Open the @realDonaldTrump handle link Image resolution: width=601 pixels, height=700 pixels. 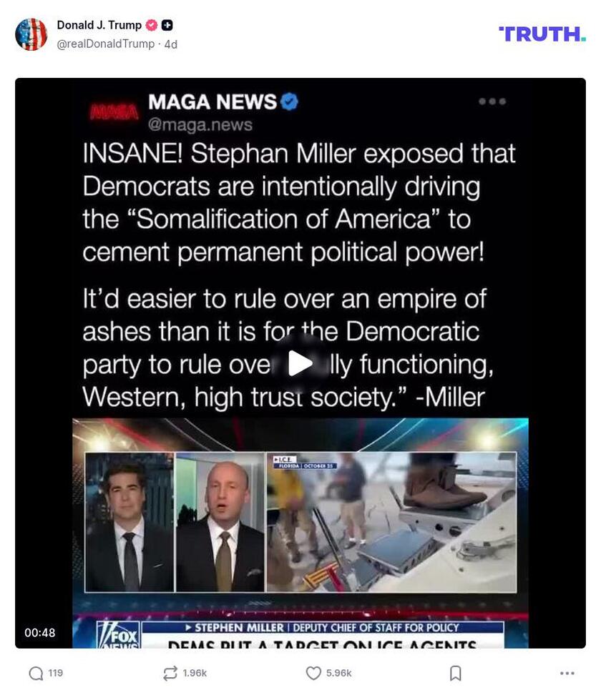click(x=105, y=44)
